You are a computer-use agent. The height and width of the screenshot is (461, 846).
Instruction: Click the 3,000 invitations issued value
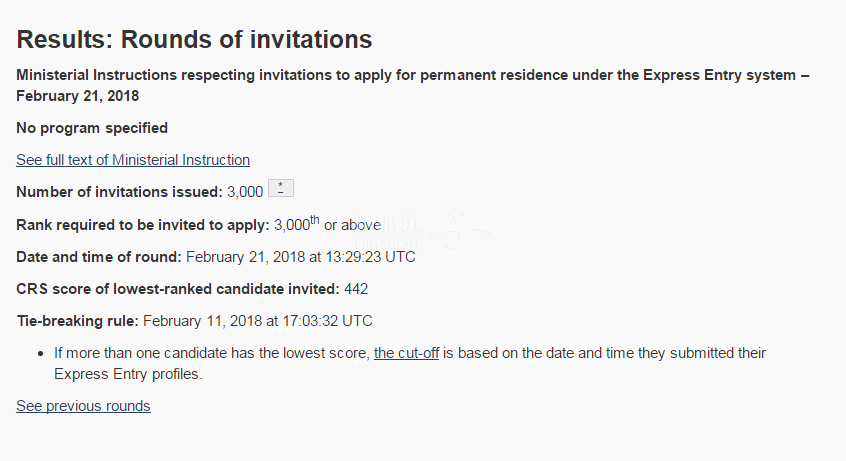[245, 192]
